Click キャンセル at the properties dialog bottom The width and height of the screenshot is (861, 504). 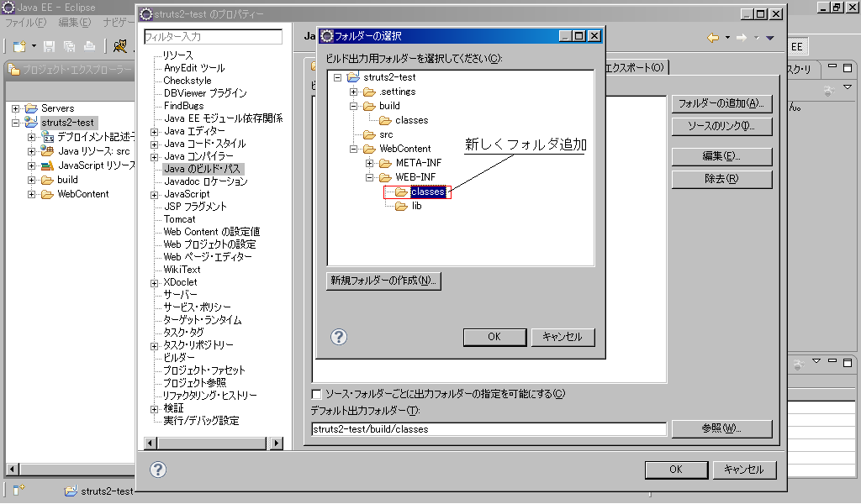744,470
